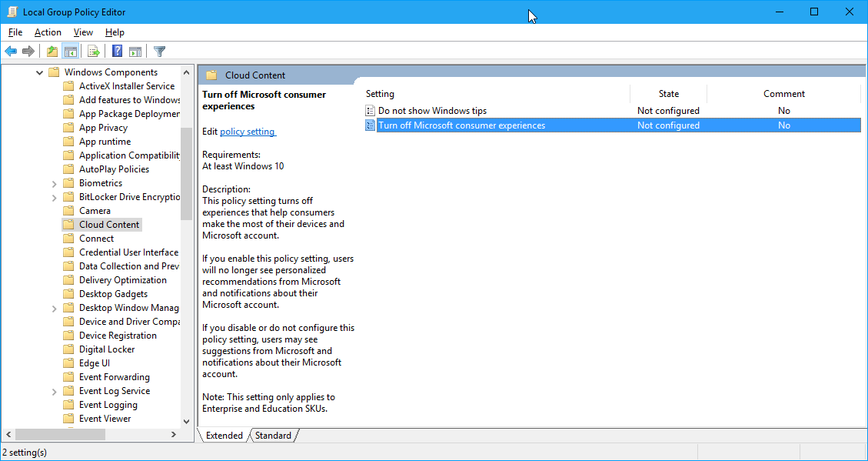The image size is (868, 461).
Task: Toggle Show/Hide Action Pane icon
Action: 135,52
